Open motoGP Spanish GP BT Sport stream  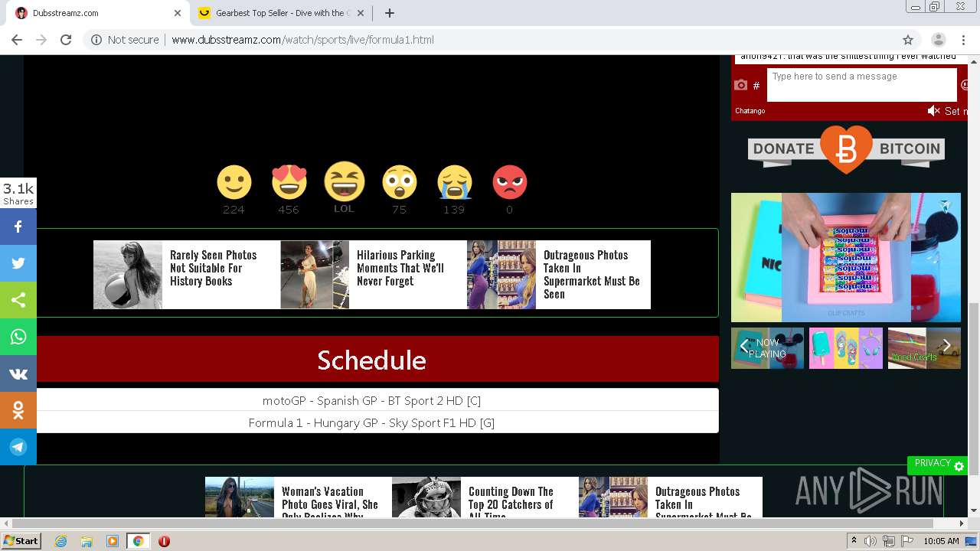coord(371,400)
